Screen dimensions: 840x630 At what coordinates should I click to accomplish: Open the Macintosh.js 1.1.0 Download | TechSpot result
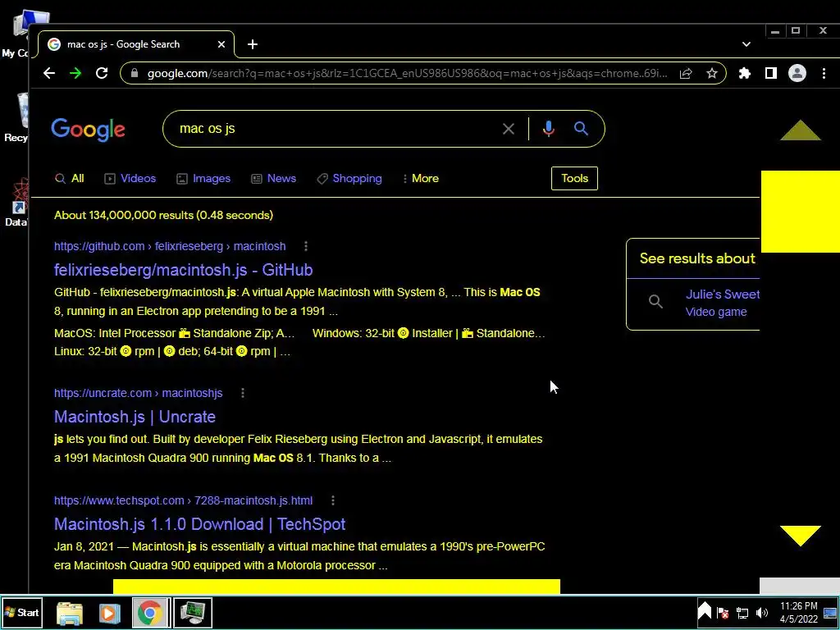click(x=200, y=524)
